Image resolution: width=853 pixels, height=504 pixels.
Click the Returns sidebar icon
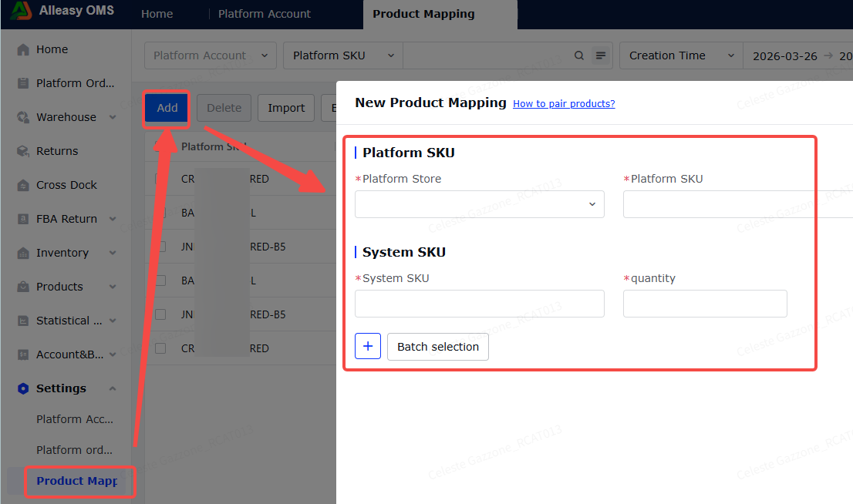[23, 151]
